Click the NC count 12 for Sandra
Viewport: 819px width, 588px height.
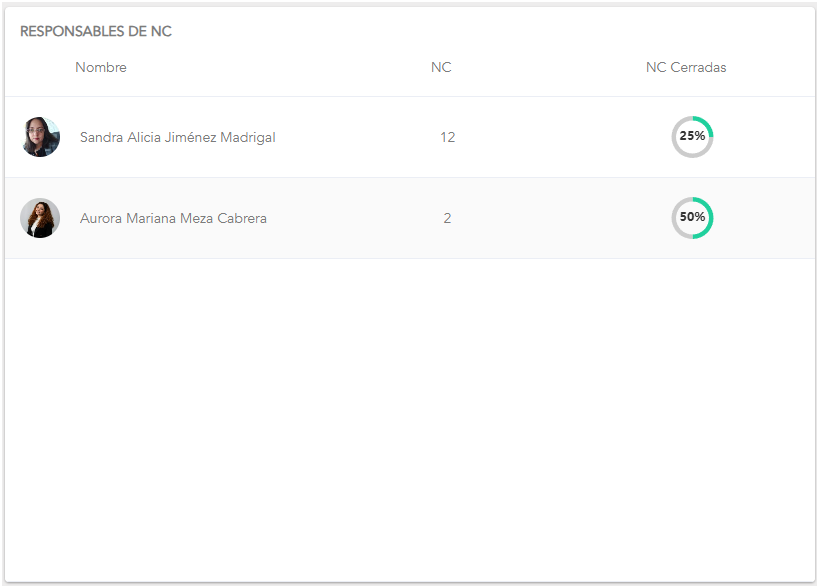pyautogui.click(x=447, y=137)
